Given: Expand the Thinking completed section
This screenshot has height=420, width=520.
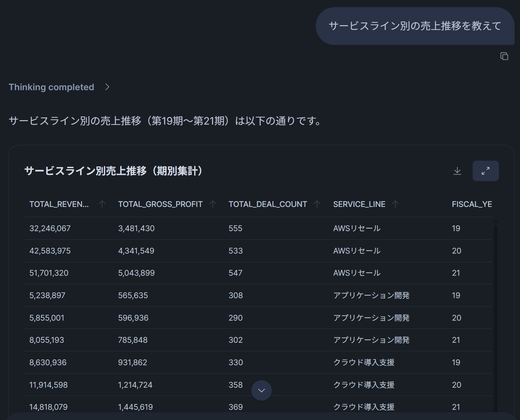Looking at the screenshot, I should [x=51, y=87].
